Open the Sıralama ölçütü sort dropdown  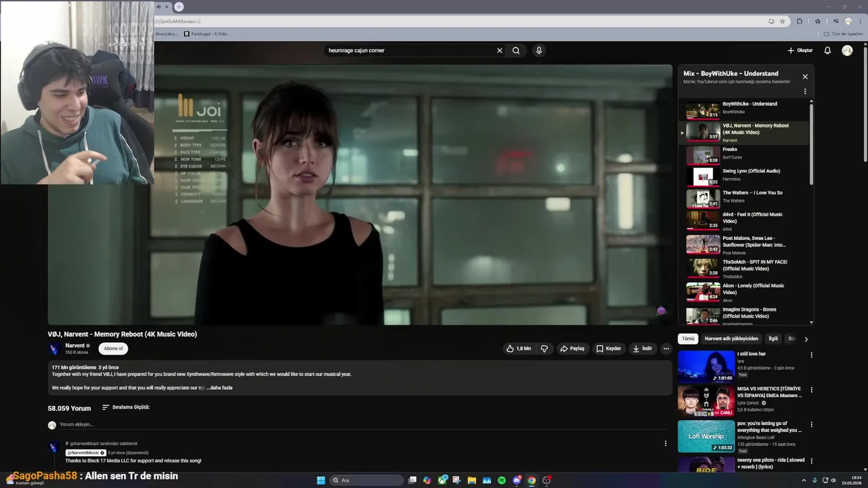[x=126, y=407]
